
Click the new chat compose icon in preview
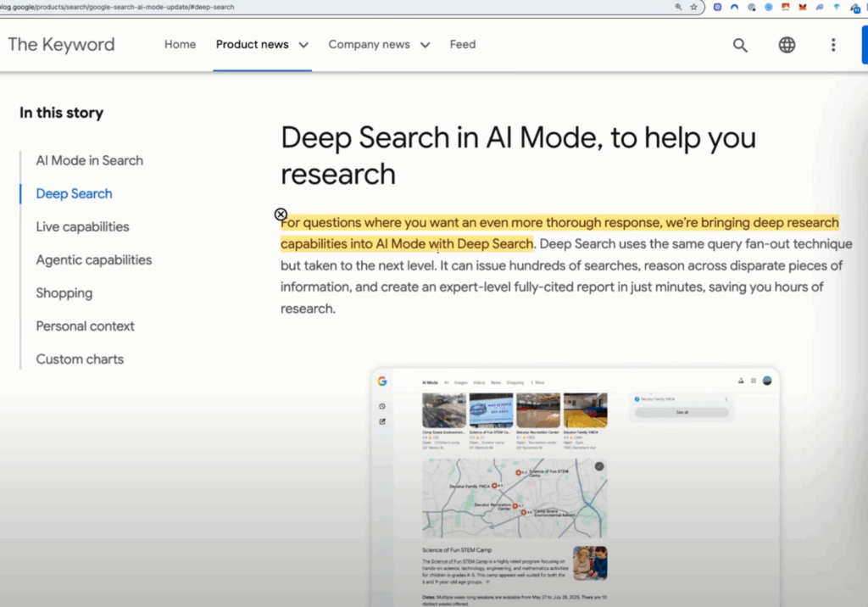click(382, 421)
